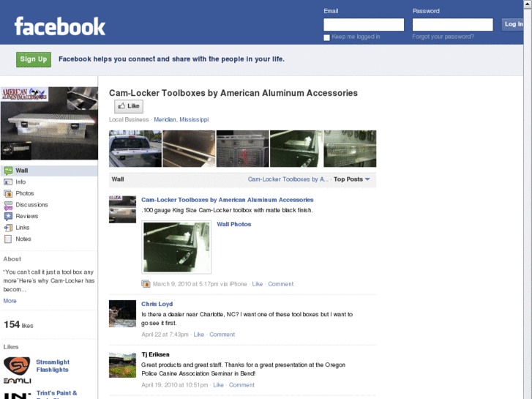Screen dimensions: 532x399
Task: Open the matte black toolbox wall photo
Action: tap(176, 247)
